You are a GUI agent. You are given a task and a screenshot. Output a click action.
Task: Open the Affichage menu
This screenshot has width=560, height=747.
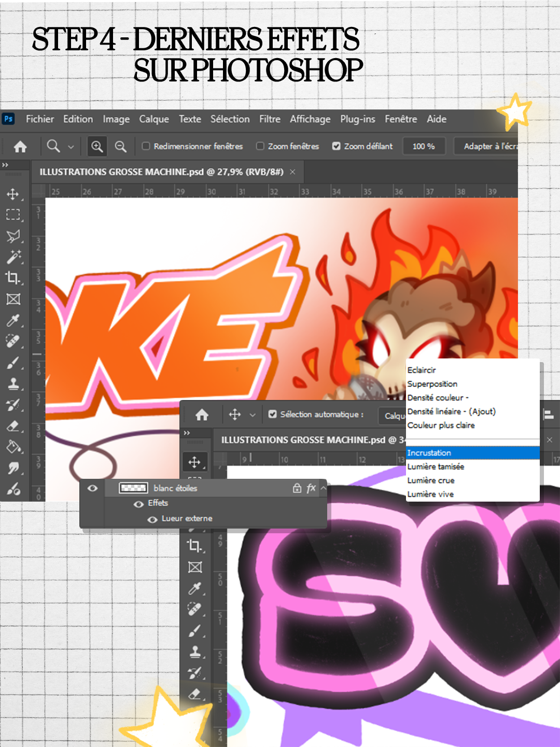coord(310,119)
